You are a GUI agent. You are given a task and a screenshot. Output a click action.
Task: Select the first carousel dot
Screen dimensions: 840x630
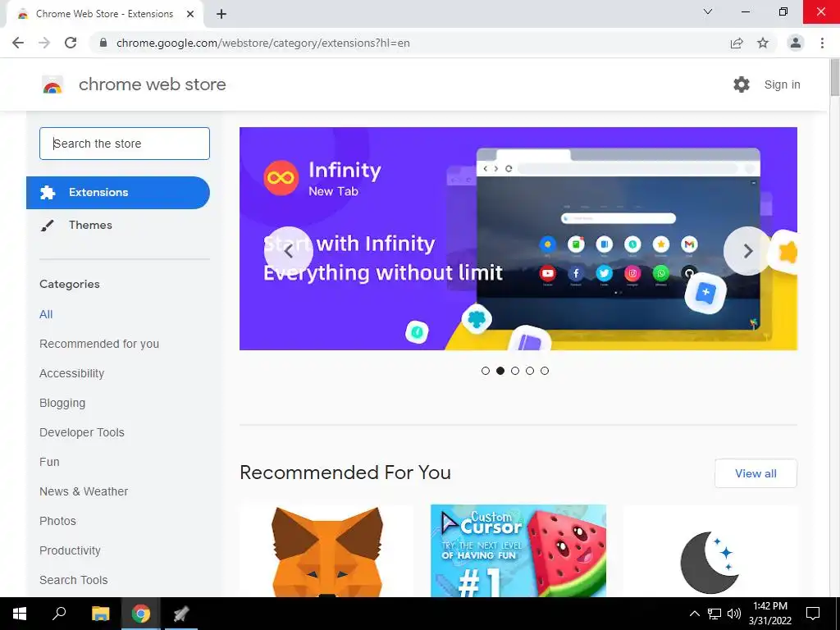[x=486, y=371]
